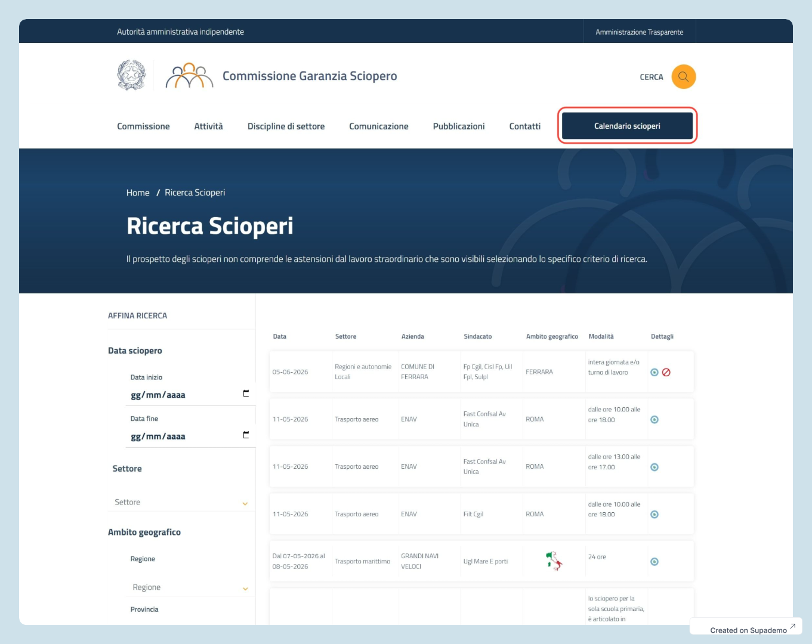The image size is (812, 644).
Task: Click the Filt Cgil union cell
Action: tap(473, 514)
